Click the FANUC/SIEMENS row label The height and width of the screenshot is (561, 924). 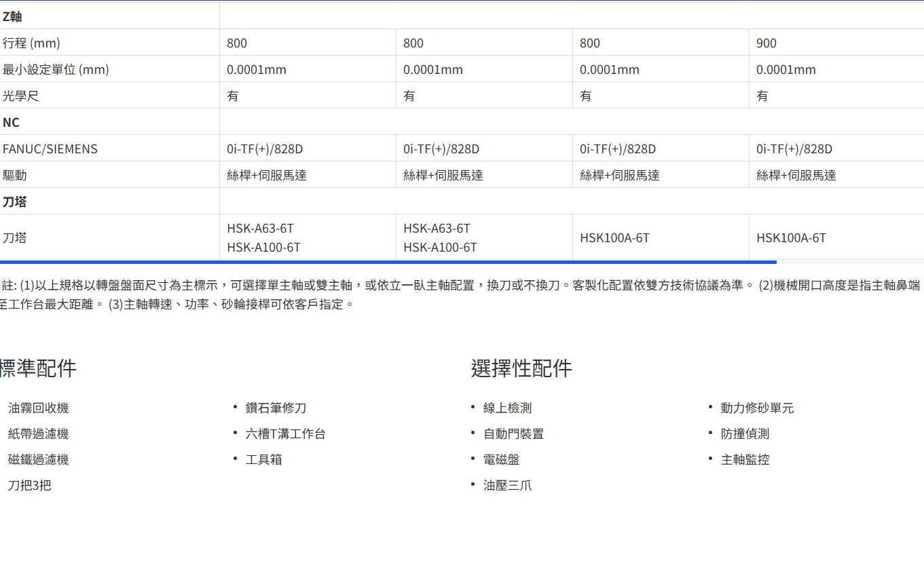(x=50, y=149)
